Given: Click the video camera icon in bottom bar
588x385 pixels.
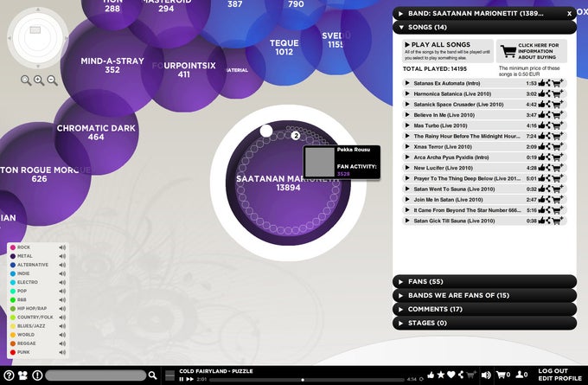Looking at the screenshot, I should [x=22, y=375].
